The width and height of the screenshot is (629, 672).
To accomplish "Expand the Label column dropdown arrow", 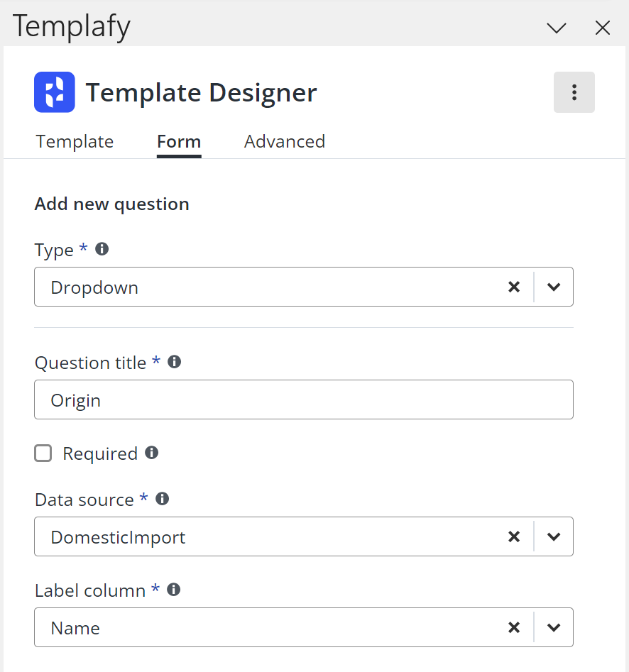I will click(x=554, y=627).
